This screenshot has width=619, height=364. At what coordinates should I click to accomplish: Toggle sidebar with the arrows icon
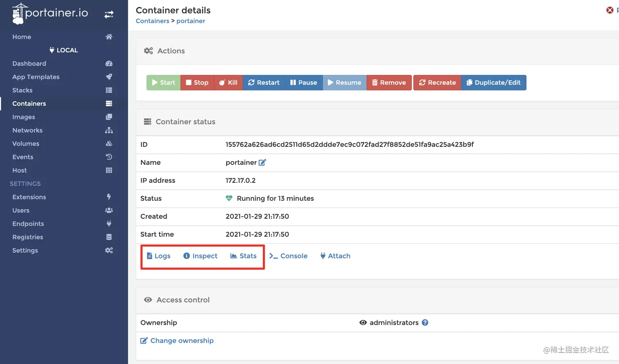point(109,15)
